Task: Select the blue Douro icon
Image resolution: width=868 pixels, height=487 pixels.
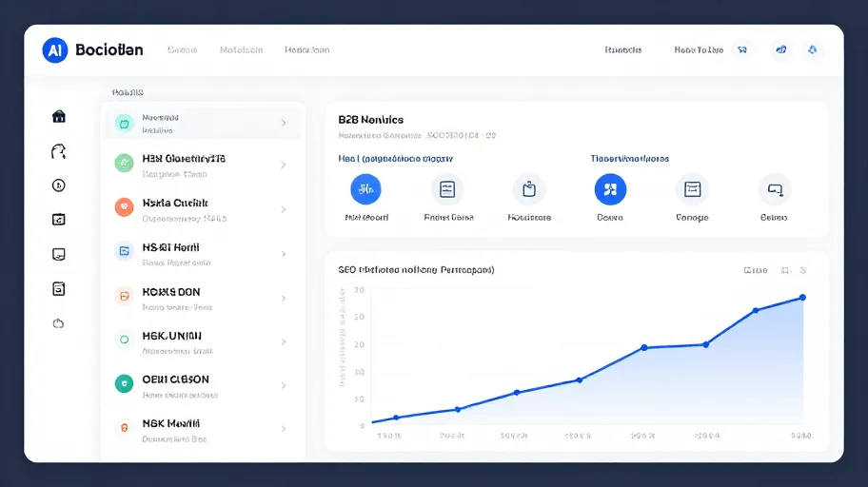Action: pos(611,189)
